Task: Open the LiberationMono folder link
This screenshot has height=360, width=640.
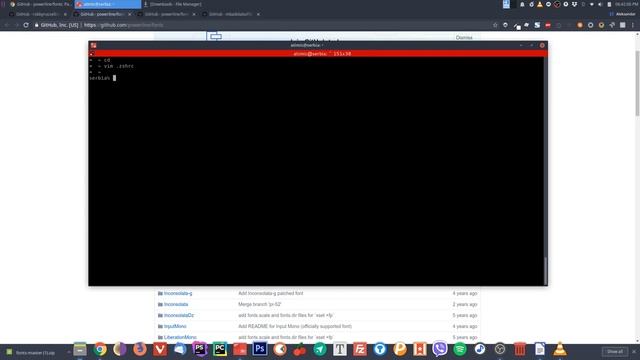Action: [x=180, y=338]
